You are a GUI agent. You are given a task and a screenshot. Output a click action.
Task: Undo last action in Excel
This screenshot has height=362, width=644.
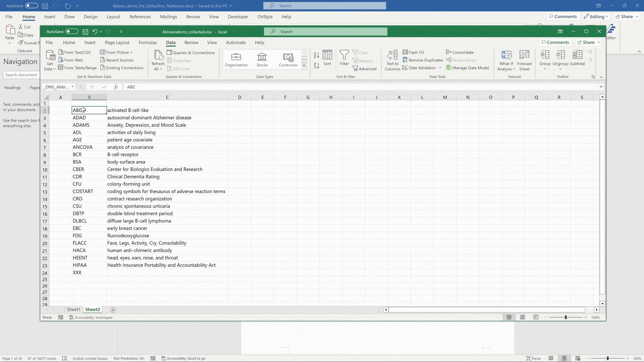(95, 32)
